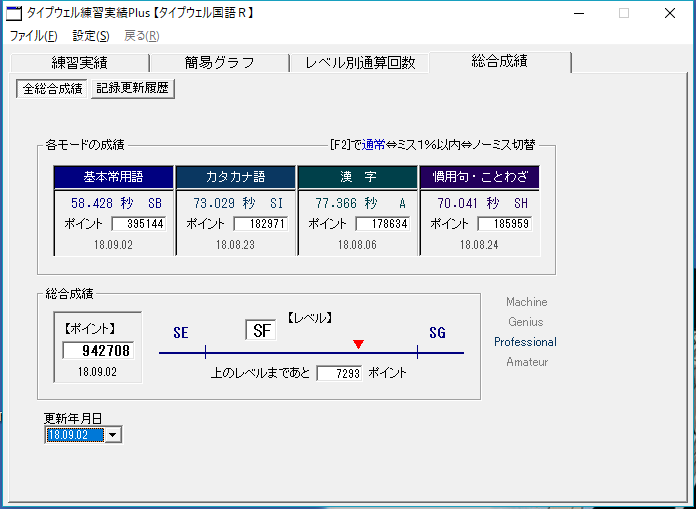
Task: Click the 漢 字 mode header
Action: pos(357,177)
